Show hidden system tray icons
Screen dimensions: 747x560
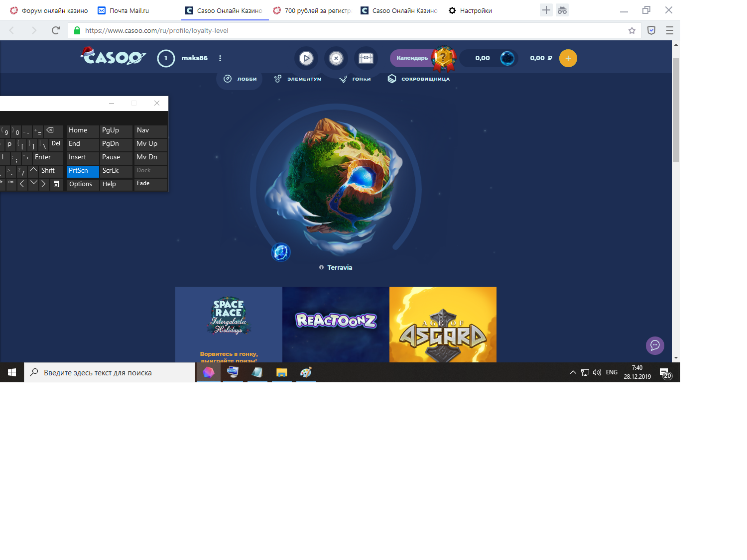573,372
